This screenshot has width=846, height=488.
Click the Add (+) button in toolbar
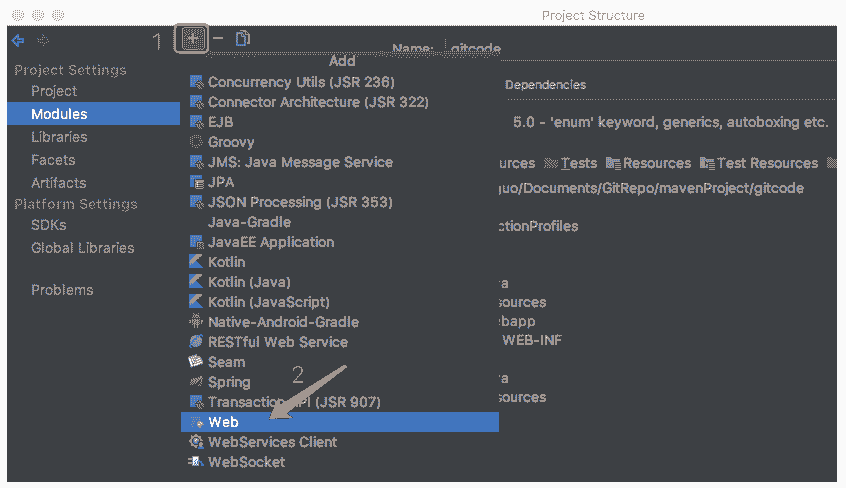192,39
